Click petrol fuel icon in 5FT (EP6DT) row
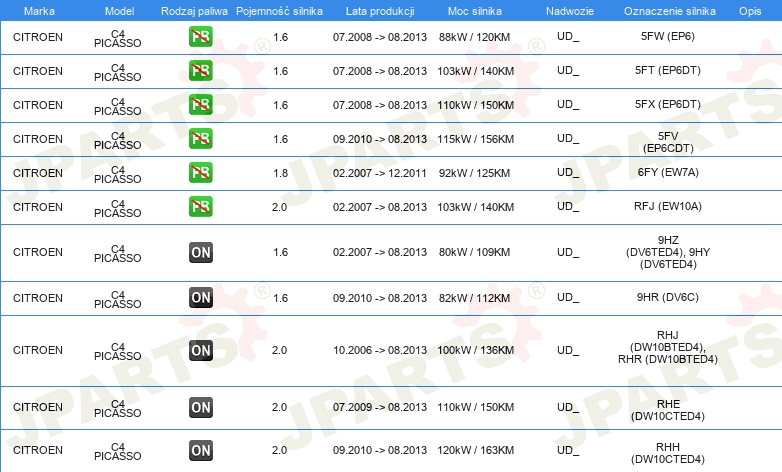The image size is (782, 472). coord(200,71)
